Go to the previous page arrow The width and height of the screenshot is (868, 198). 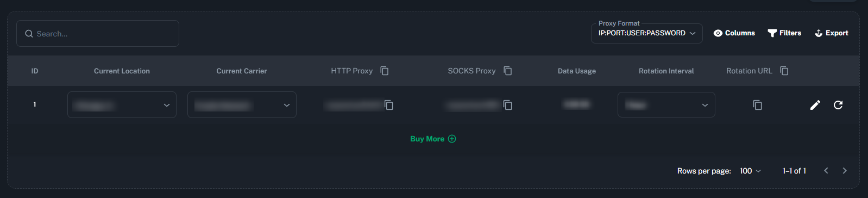pyautogui.click(x=826, y=171)
